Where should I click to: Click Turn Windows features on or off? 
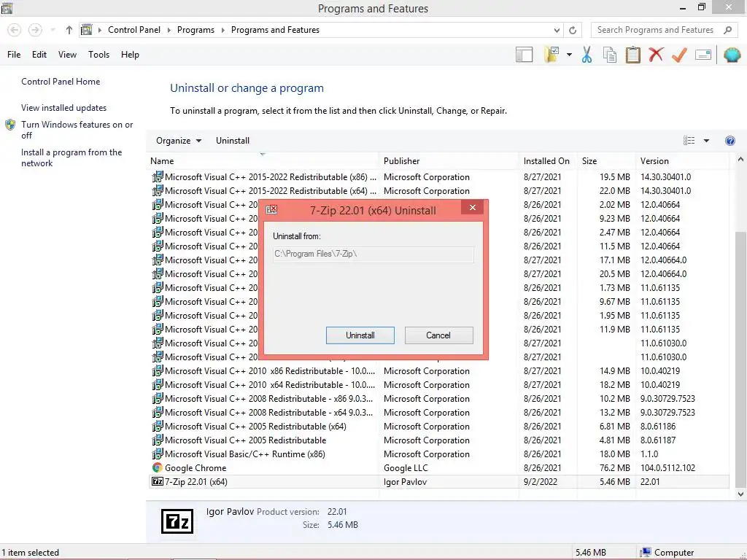77,130
